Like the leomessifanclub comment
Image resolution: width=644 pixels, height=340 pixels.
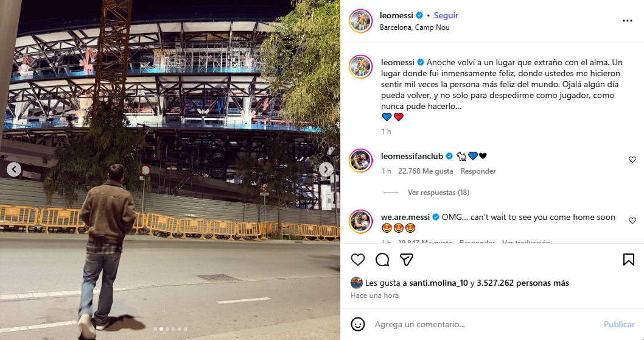pyautogui.click(x=632, y=160)
